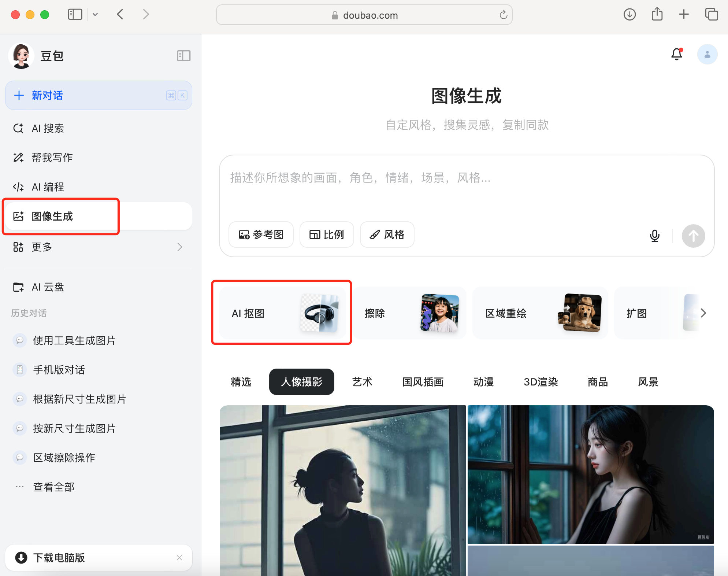728x576 pixels.
Task: Open history chat 按新尺寸生成图片
Action: (99, 428)
